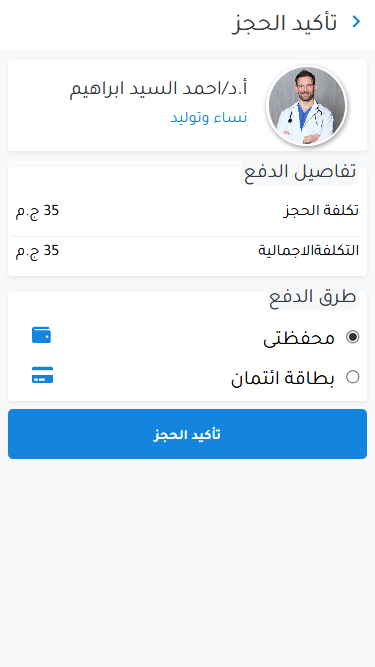Click the التكلفةالاجمالية row label
This screenshot has width=375, height=667.
309,251
